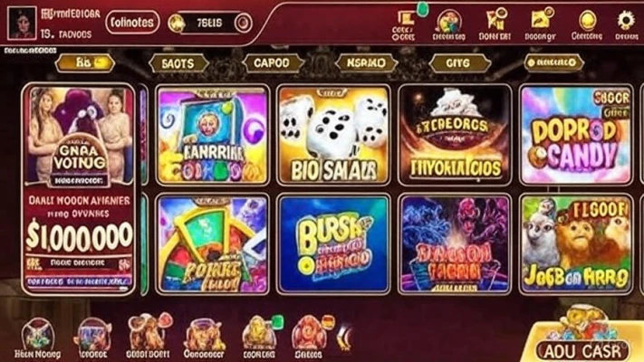Open the trophy icon in top bar
The width and height of the screenshot is (644, 362).
point(496,21)
